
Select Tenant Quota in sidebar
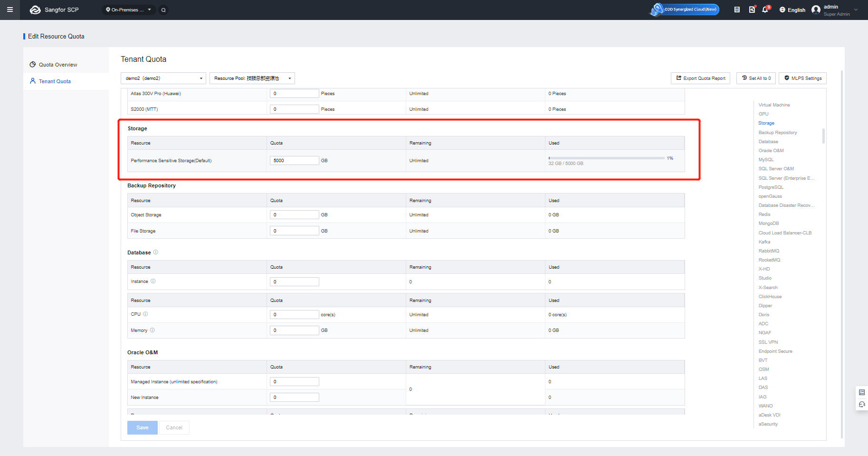[55, 81]
